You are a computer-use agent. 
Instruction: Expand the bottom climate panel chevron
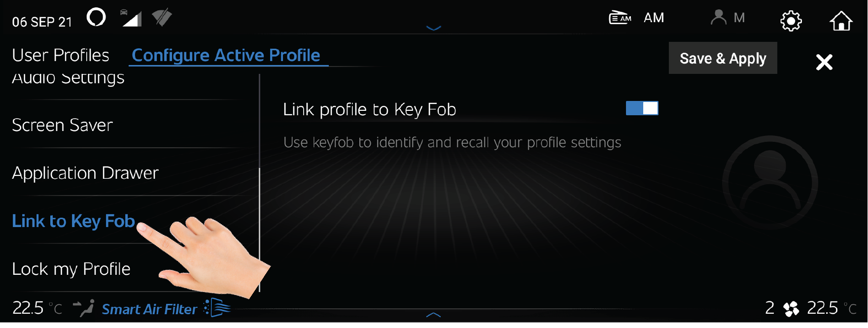click(433, 314)
